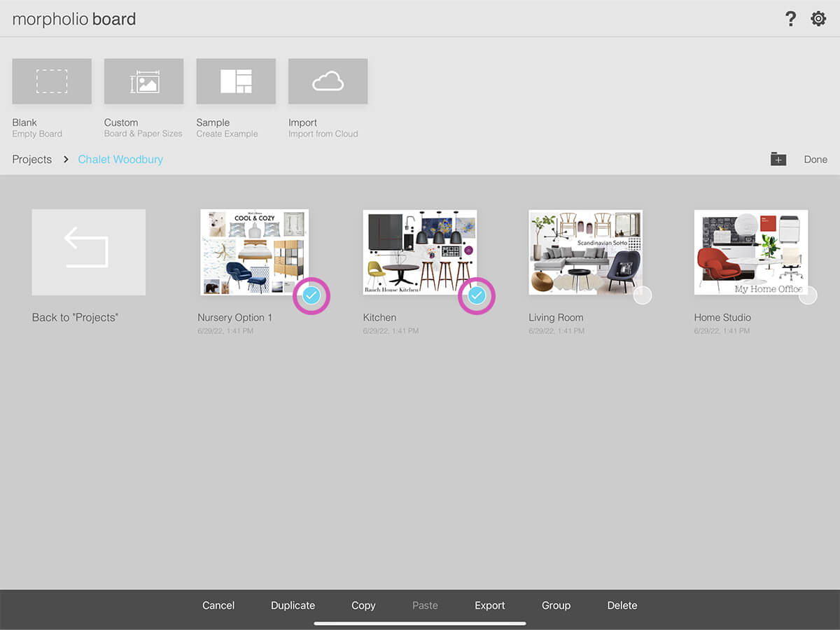Deselect the Nursery Option 1 checkmark

311,295
